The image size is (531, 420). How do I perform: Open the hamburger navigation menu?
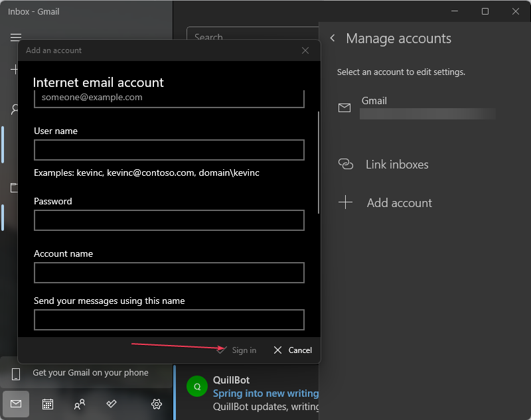tap(16, 38)
